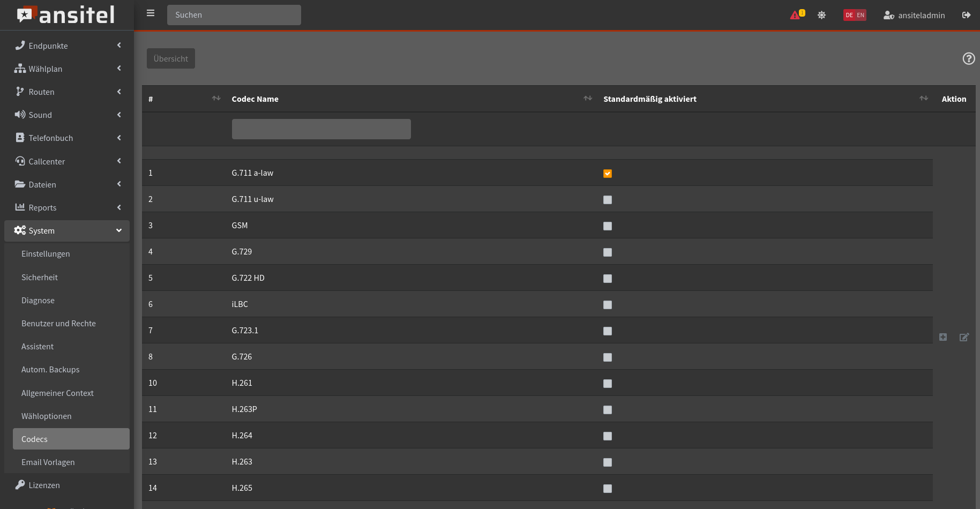Click the plus add icon in Aktion column
980x509 pixels.
click(x=943, y=337)
